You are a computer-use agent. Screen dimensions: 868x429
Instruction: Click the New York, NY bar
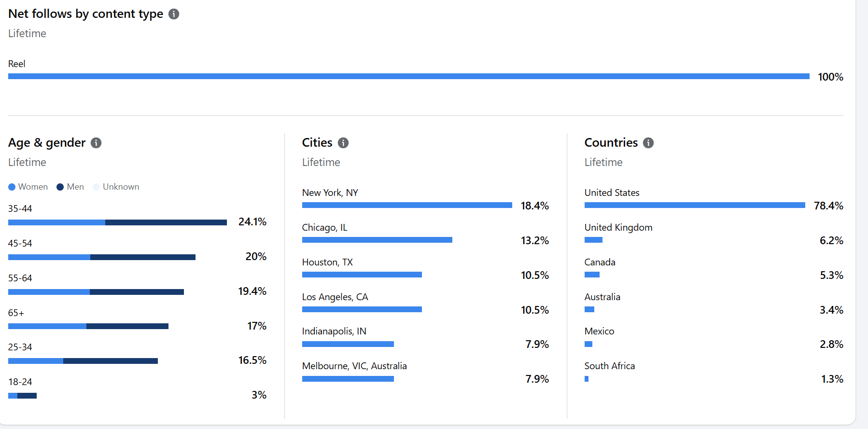407,205
